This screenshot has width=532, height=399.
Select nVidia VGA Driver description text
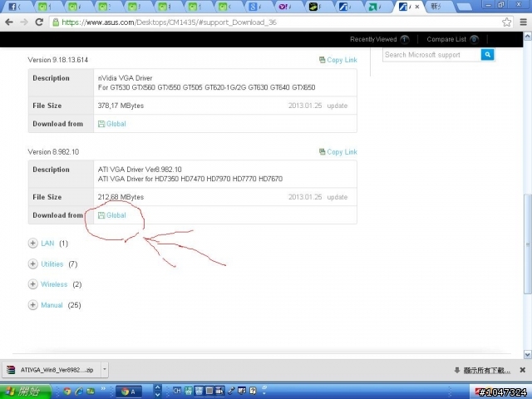coord(125,78)
